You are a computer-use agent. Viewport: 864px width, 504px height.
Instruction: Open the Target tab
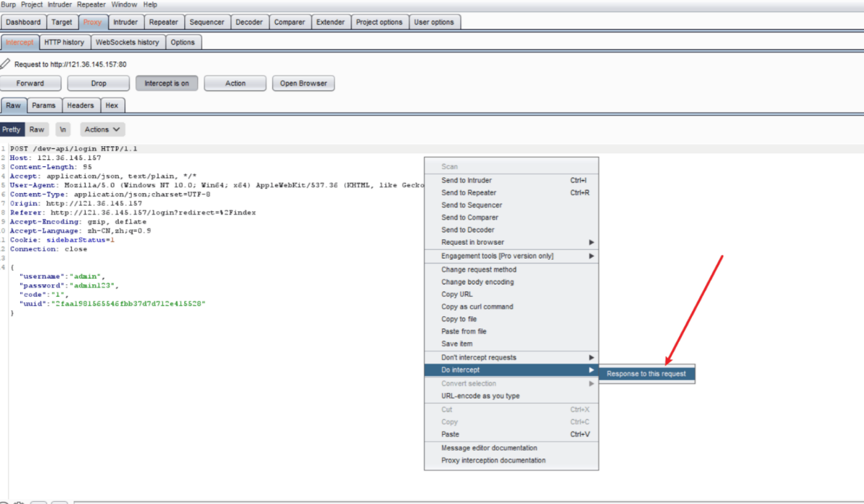click(62, 22)
